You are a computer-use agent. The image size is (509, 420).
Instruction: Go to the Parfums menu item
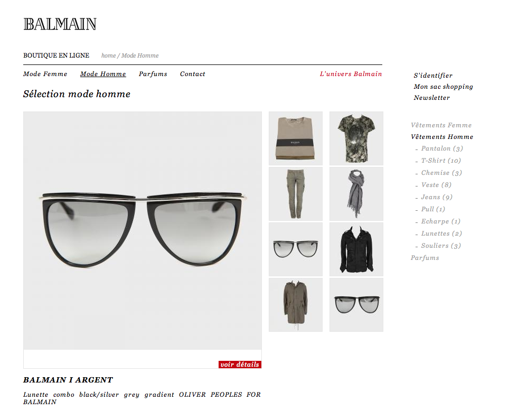(153, 74)
